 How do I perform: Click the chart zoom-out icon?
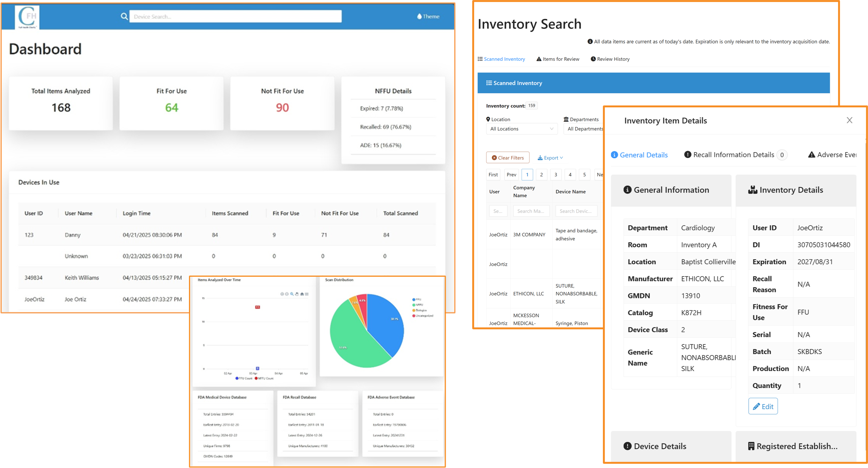point(287,294)
